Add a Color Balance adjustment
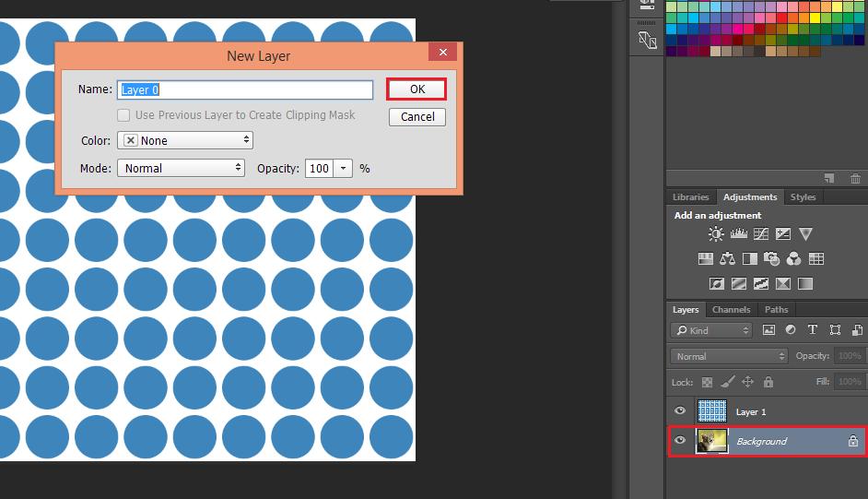 click(728, 259)
